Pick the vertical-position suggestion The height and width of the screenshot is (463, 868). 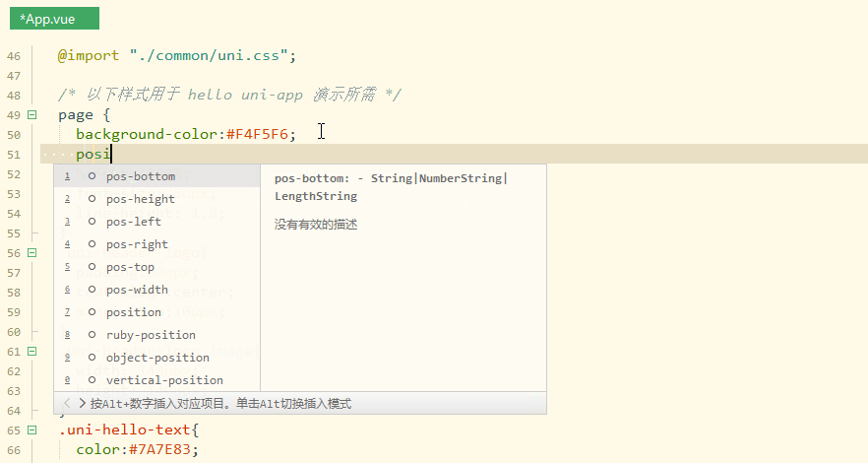pyautogui.click(x=164, y=380)
